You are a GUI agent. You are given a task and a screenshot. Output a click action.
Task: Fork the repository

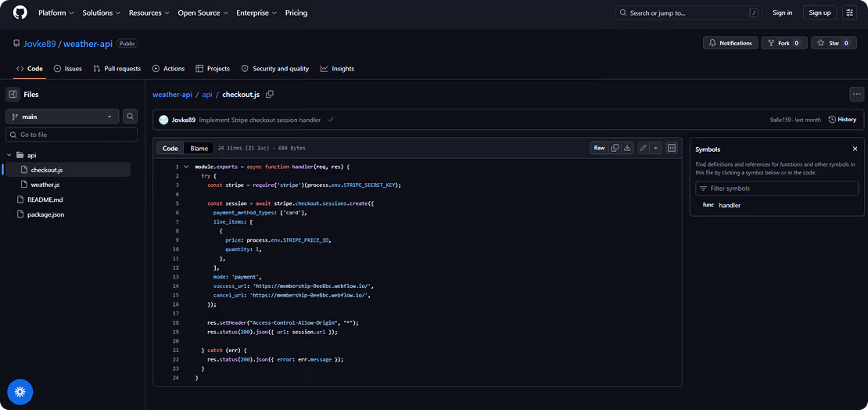[784, 43]
